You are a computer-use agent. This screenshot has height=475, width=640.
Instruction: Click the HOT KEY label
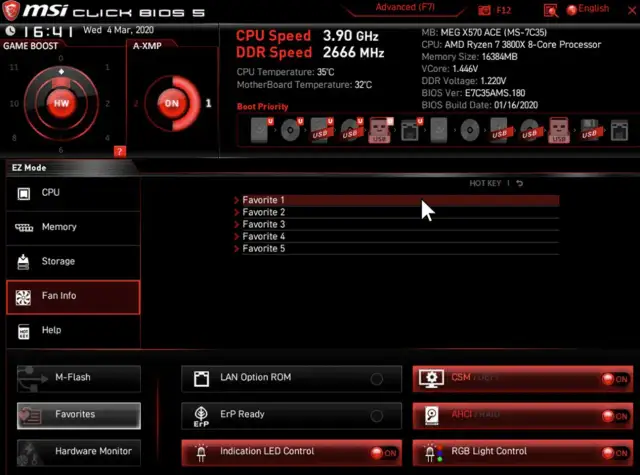click(x=485, y=183)
